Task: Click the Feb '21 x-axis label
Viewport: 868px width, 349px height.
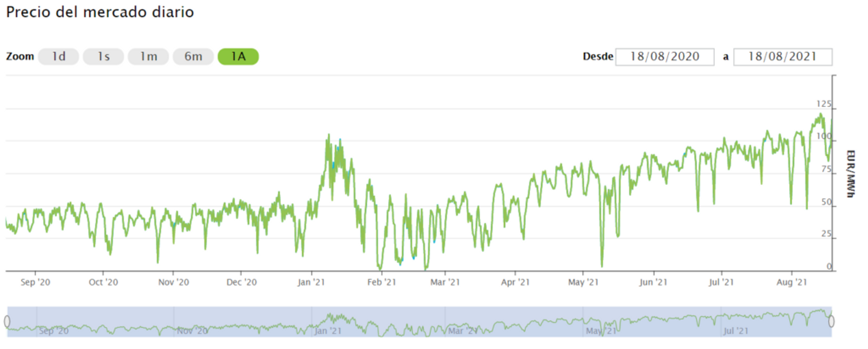Action: (381, 282)
